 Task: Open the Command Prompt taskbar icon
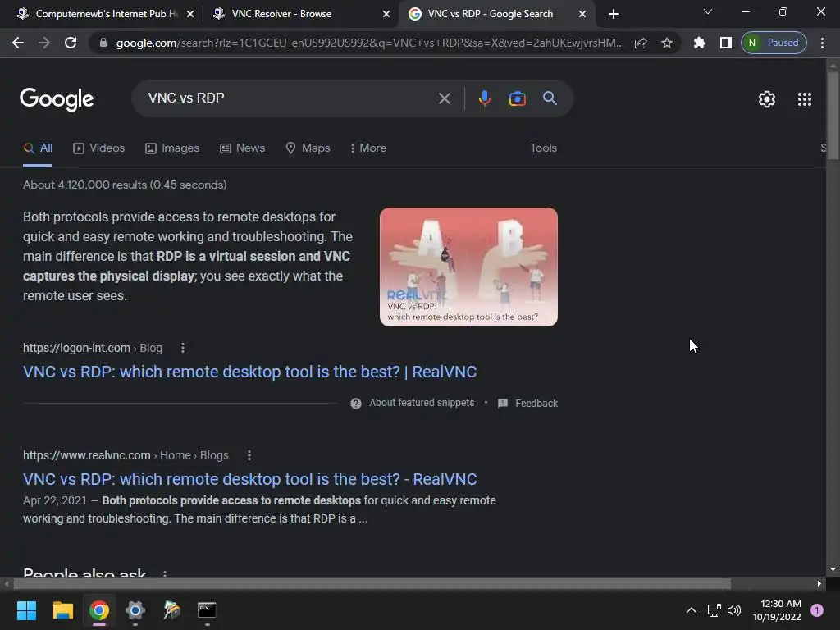tap(207, 610)
